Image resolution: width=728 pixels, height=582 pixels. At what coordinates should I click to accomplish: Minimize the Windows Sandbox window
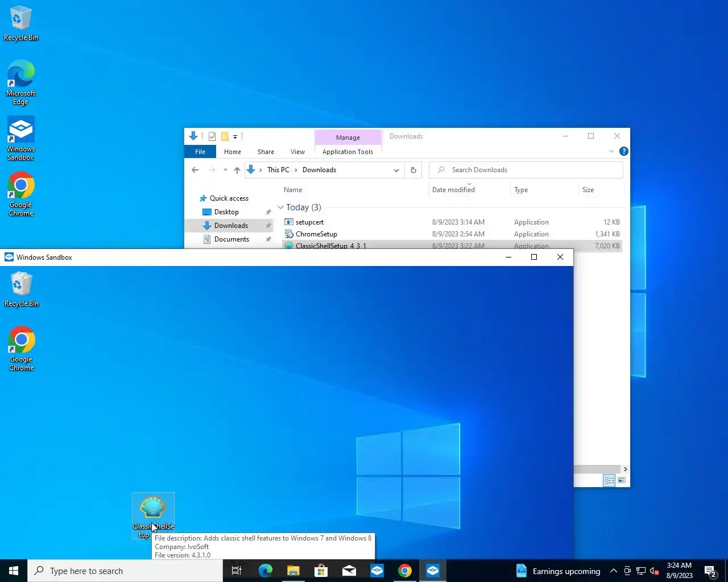click(x=508, y=257)
